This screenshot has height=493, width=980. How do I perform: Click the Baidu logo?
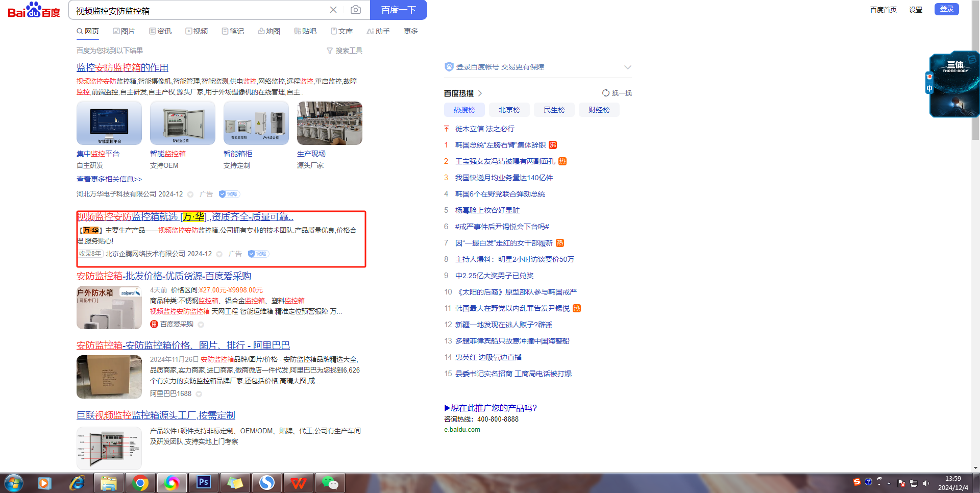click(34, 10)
